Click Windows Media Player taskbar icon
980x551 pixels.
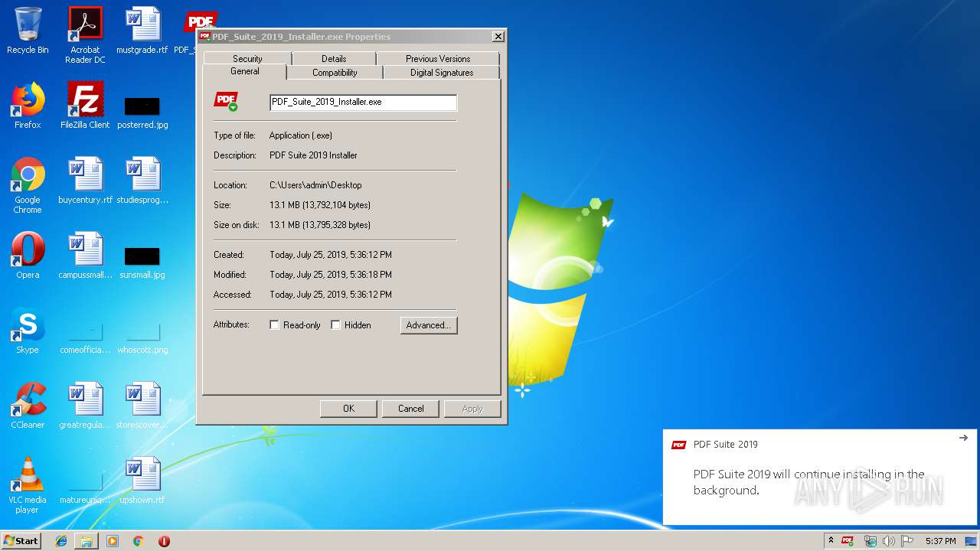(x=113, y=541)
